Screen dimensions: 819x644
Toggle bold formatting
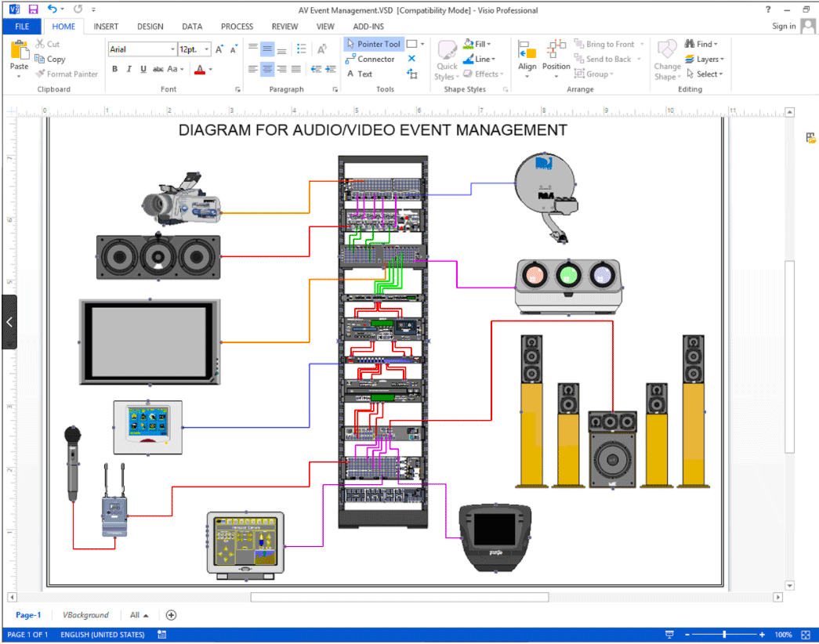(115, 70)
